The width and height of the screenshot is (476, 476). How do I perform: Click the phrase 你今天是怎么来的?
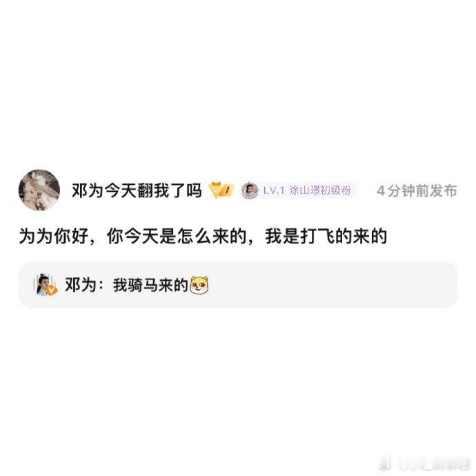click(177, 236)
